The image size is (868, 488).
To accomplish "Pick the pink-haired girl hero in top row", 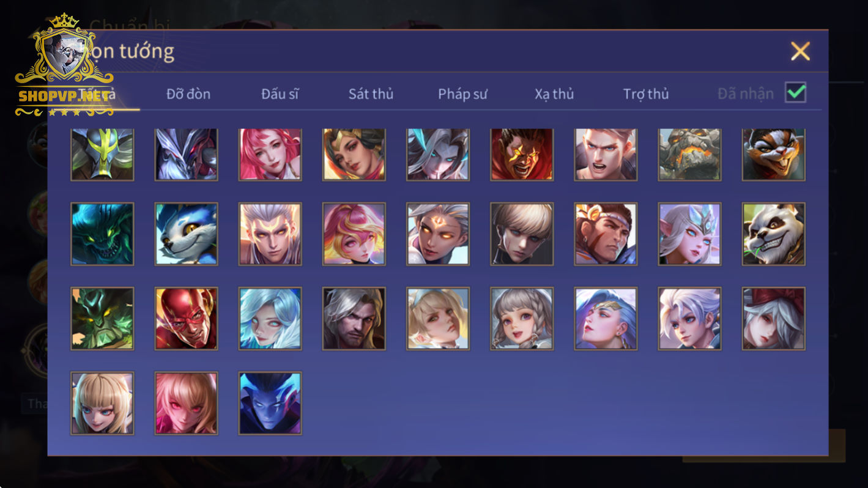I will [270, 154].
